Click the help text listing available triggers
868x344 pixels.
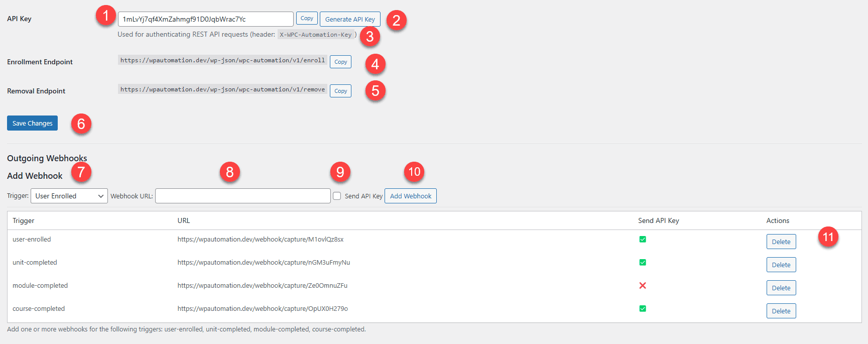click(x=186, y=329)
